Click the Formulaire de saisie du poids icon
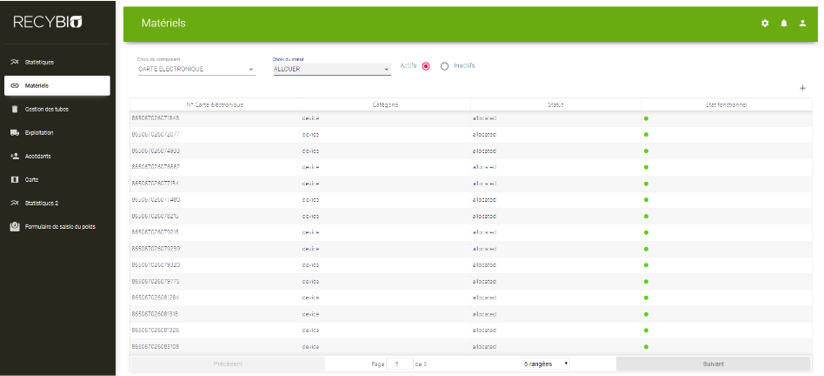The height and width of the screenshot is (376, 824). pyautogui.click(x=15, y=227)
